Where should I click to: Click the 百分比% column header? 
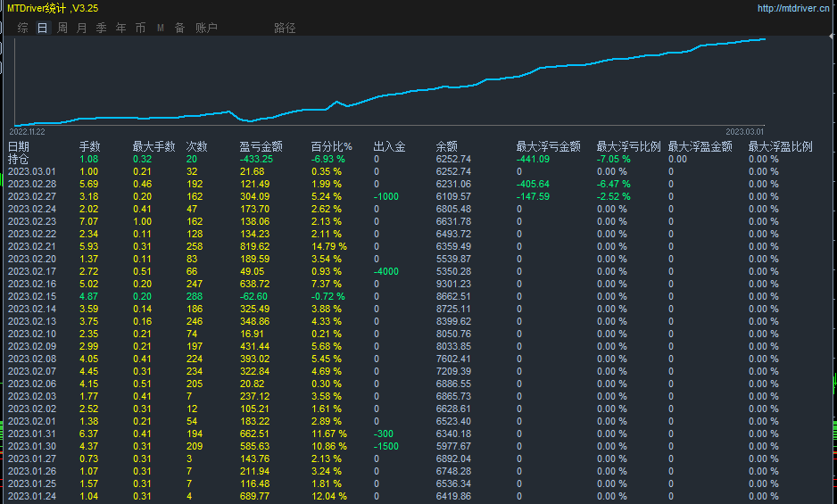tap(331, 146)
